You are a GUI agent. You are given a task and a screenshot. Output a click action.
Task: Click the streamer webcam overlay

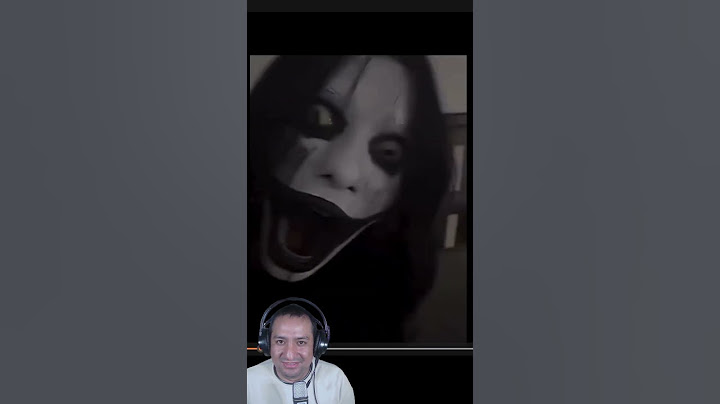[300, 351]
